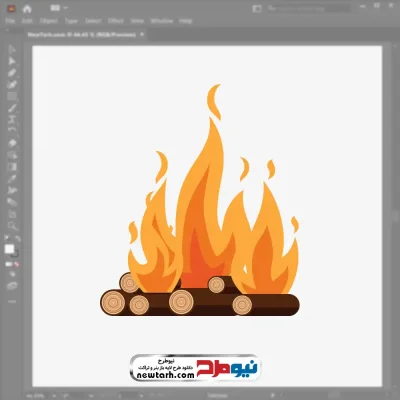Image resolution: width=400 pixels, height=400 pixels.
Task: Open the Help menu
Action: 186,21
